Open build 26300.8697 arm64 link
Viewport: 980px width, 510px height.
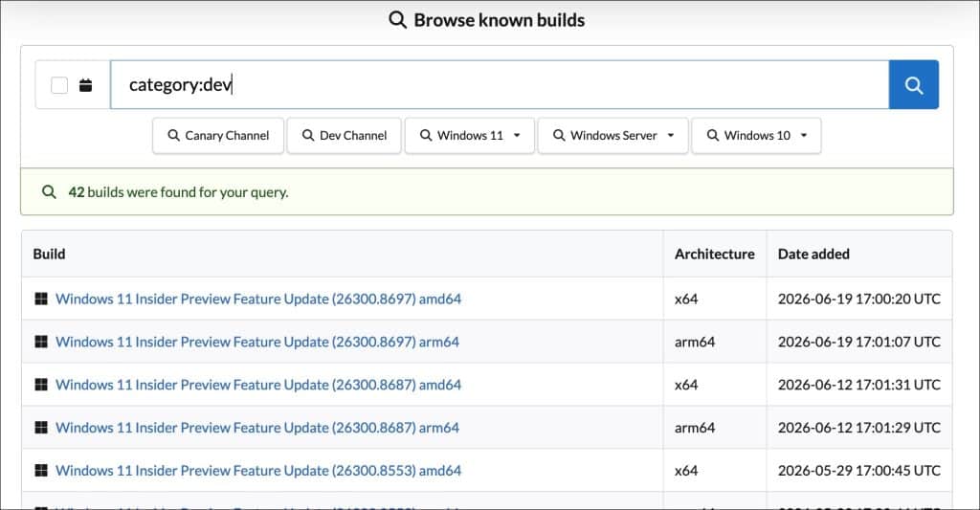(x=257, y=342)
